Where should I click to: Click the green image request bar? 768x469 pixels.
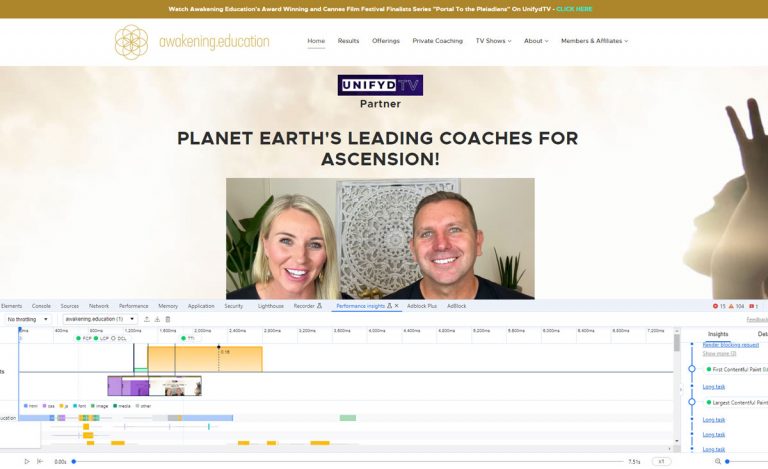coord(348,418)
